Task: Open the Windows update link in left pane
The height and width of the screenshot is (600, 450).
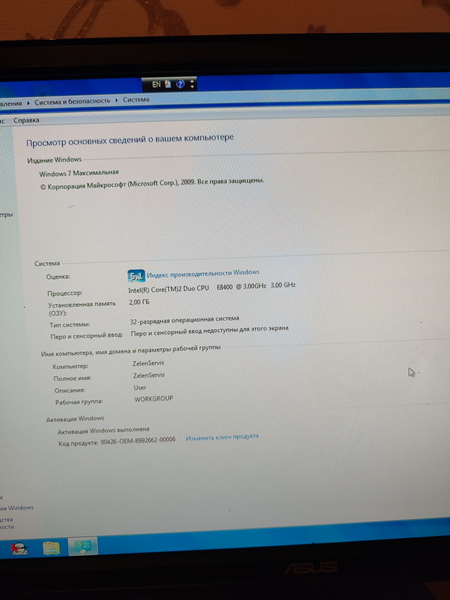Action: (17, 508)
